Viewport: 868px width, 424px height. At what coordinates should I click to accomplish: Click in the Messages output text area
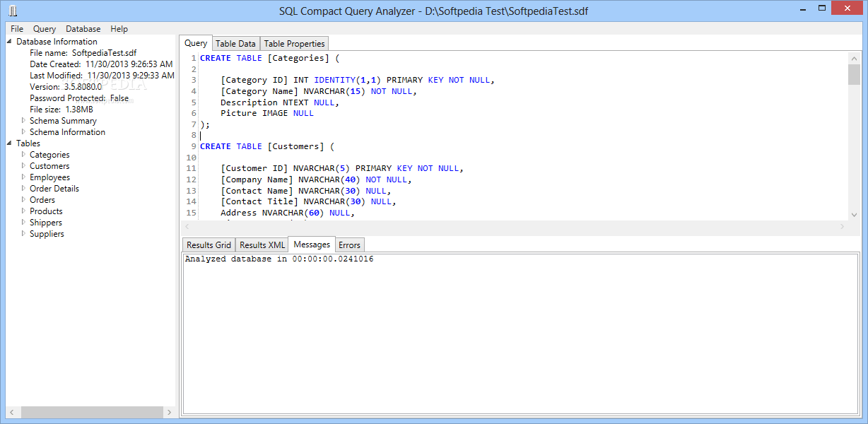pos(522,334)
